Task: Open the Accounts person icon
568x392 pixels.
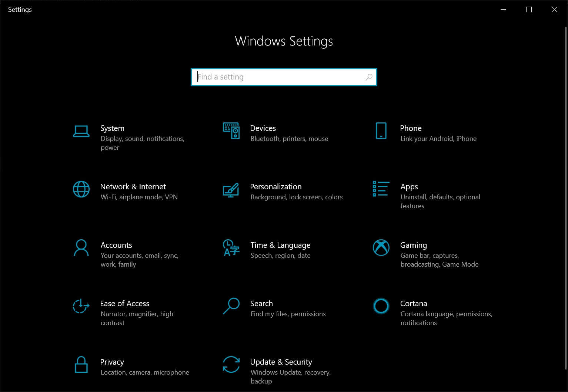Action: tap(81, 248)
